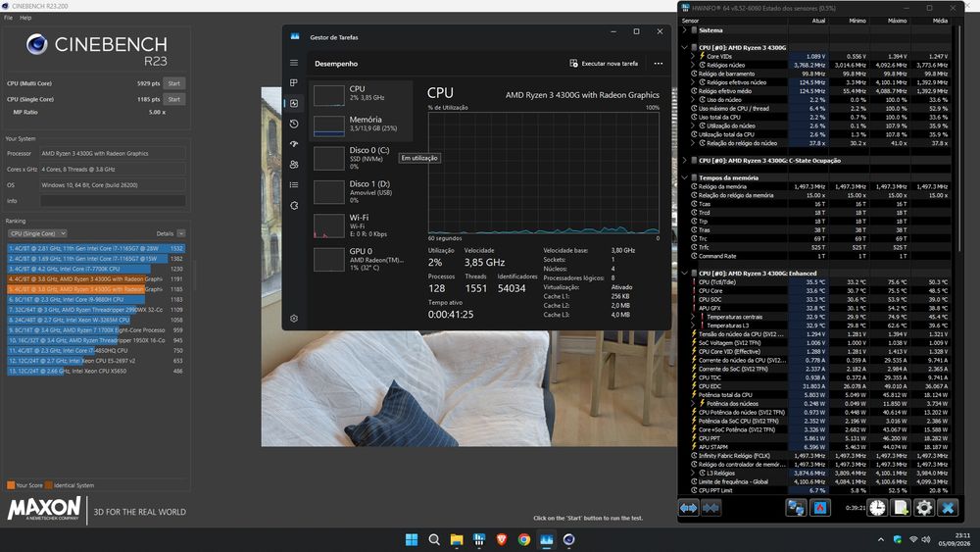Collapse the Tempos da memória group
980x552 pixels.
(x=684, y=177)
